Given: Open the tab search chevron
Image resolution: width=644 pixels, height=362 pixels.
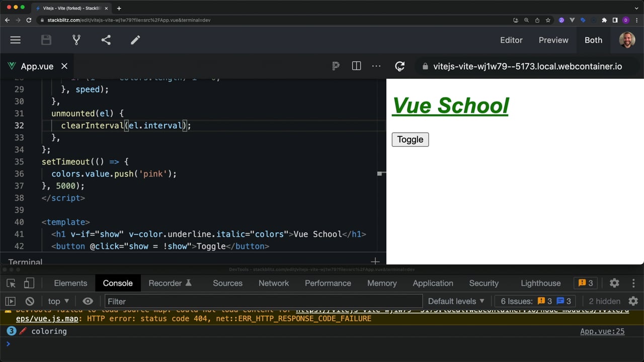Looking at the screenshot, I should [636, 8].
